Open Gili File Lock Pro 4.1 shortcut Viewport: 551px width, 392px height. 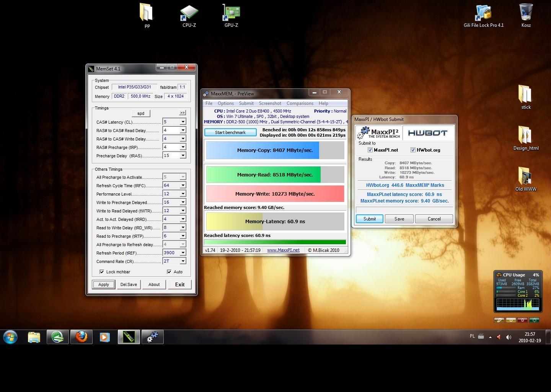click(x=484, y=16)
